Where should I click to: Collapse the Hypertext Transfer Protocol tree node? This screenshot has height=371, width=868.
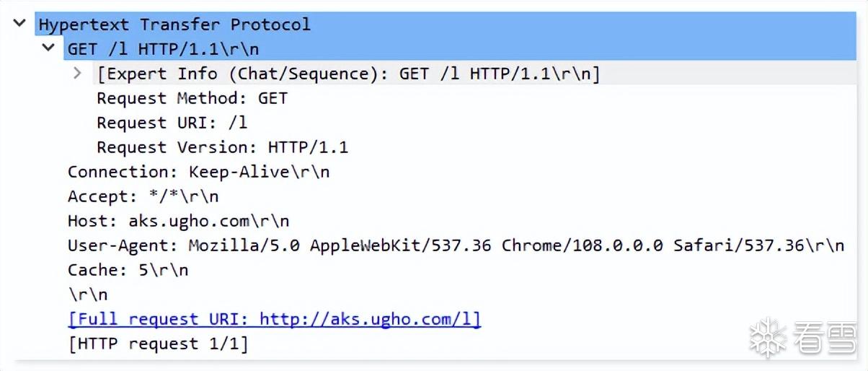pyautogui.click(x=19, y=23)
